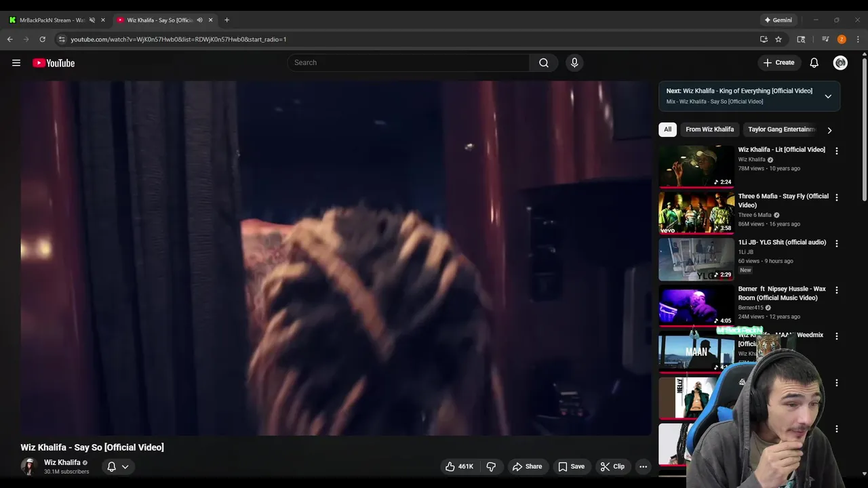Unmute the MrBackPackN Stream tab
Screen dimensions: 868x488
coord(92,20)
